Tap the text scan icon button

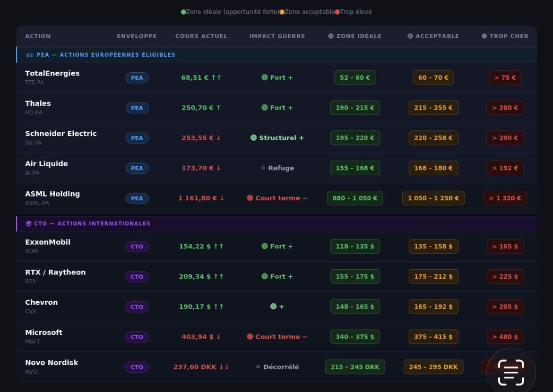(511, 372)
